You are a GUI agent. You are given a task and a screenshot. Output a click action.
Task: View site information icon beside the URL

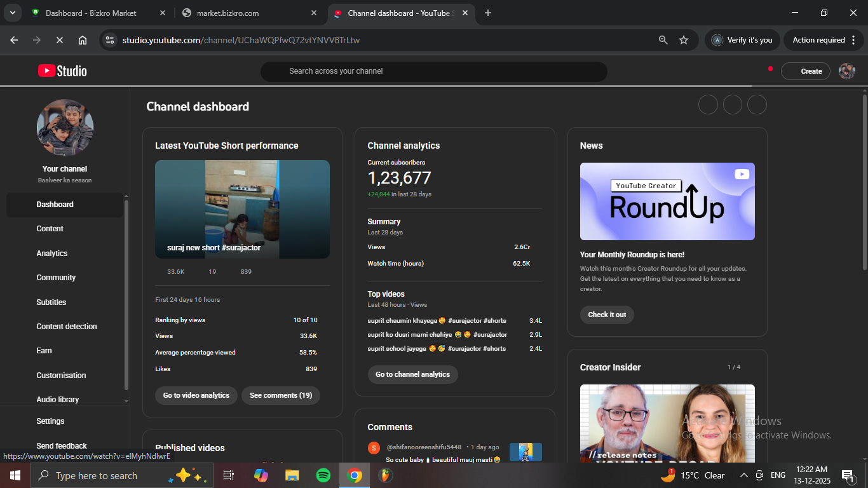[110, 40]
